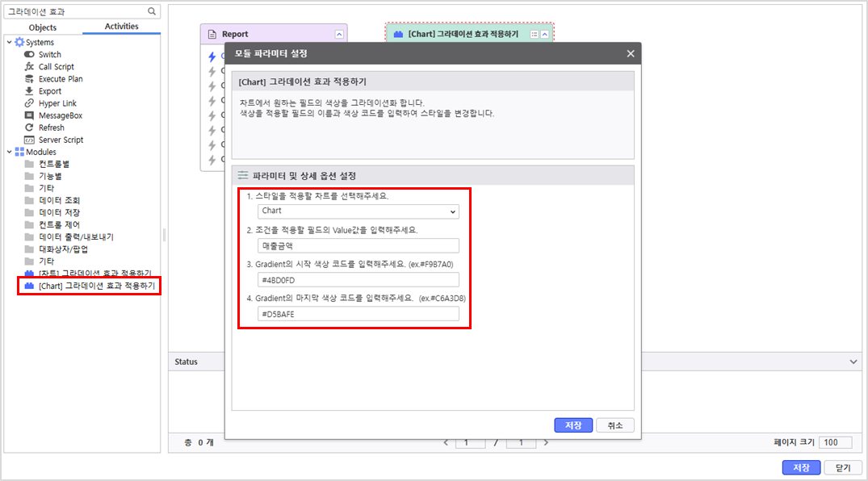The width and height of the screenshot is (868, 481).
Task: Open the Chart selection dropdown
Action: [359, 211]
